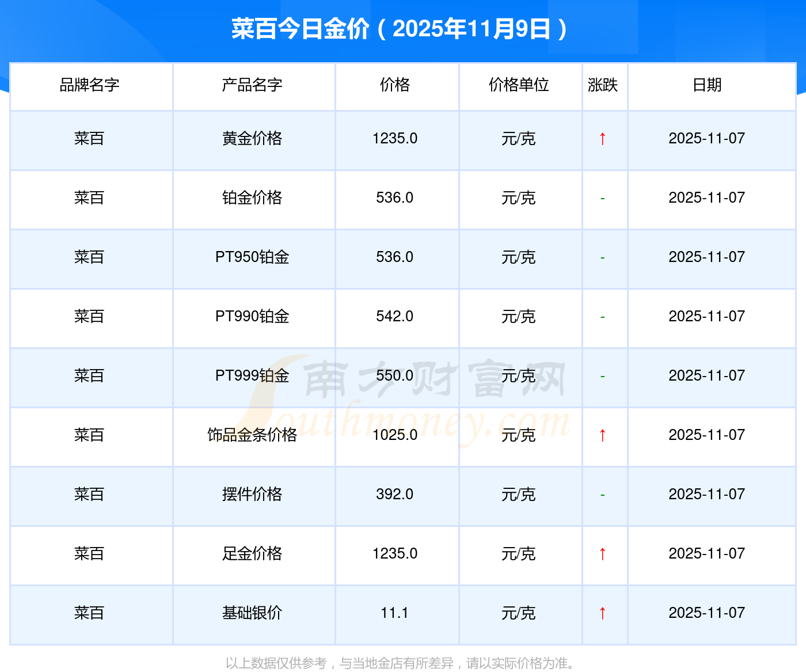This screenshot has height=672, width=806.
Task: Click the 元/克 unit in the PT990铂金 row
Action: [x=519, y=317]
